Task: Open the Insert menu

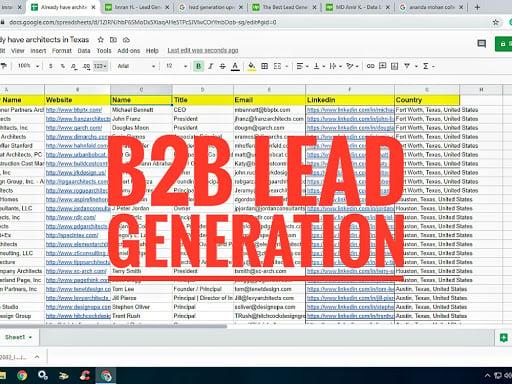Action: (x=38, y=51)
